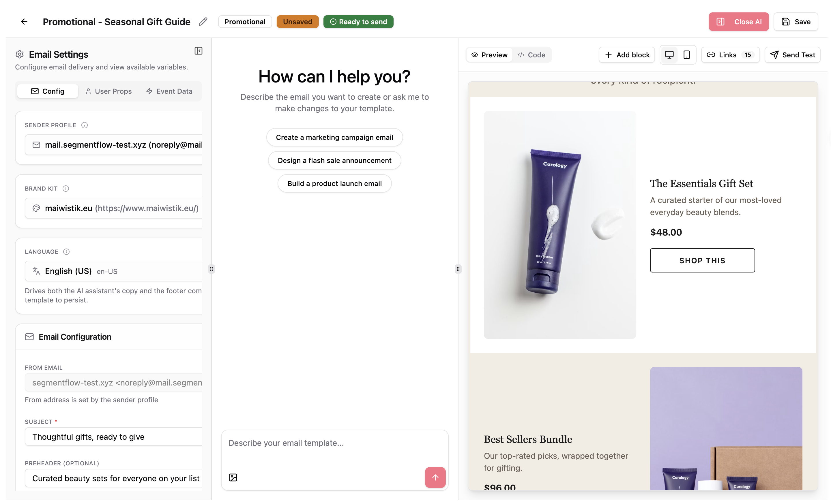
Task: Submit prompt with the arrow send button
Action: (x=435, y=477)
